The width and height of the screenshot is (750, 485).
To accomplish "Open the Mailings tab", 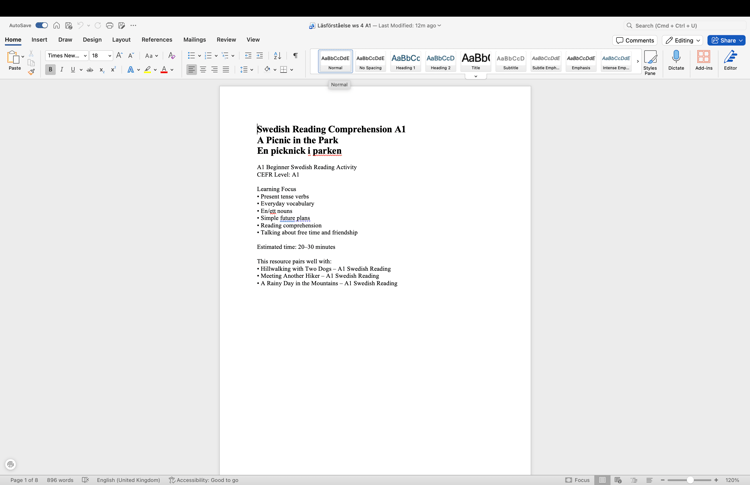I will [194, 40].
